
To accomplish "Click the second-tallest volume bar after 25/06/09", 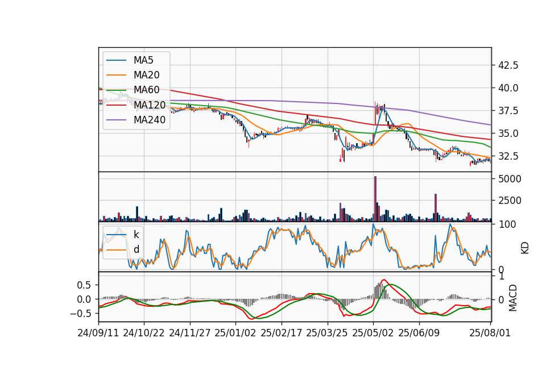I will pos(436,208).
